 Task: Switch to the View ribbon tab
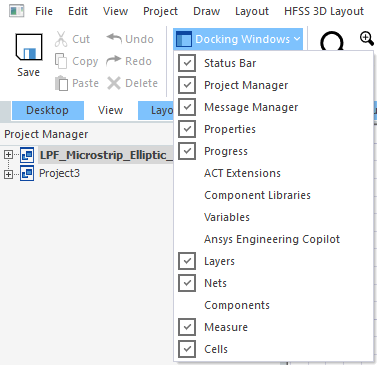pos(110,110)
